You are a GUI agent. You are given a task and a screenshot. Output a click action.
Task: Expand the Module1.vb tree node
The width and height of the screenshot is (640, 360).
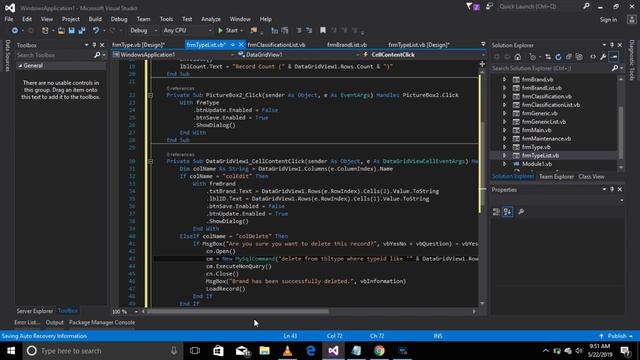tap(504, 164)
